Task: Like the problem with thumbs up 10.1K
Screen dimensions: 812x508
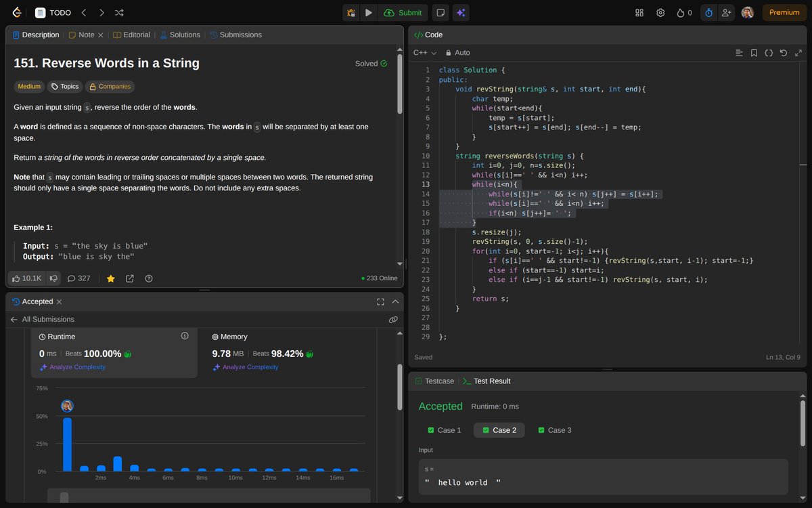Action: 26,278
